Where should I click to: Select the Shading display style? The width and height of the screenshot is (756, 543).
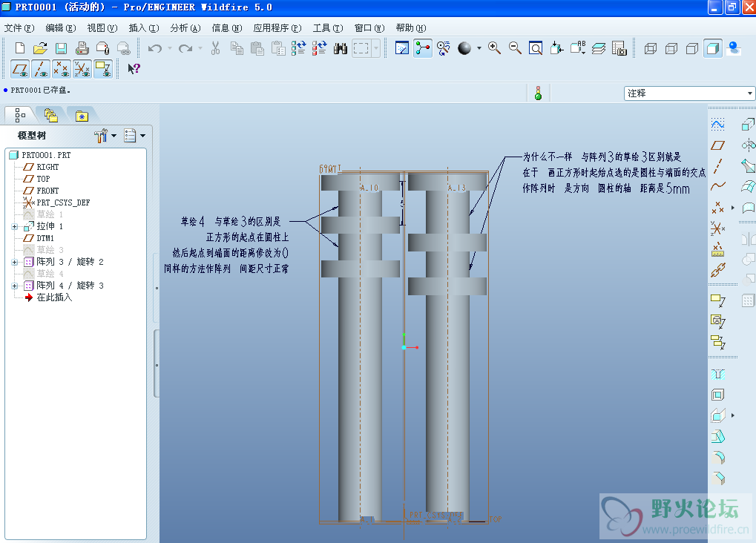(713, 48)
